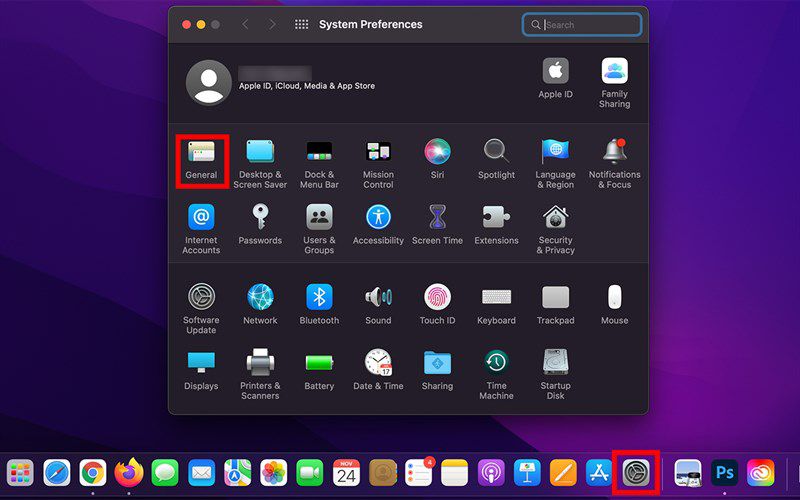Click the user account avatar
Screen dimensions: 800x500
tap(209, 82)
